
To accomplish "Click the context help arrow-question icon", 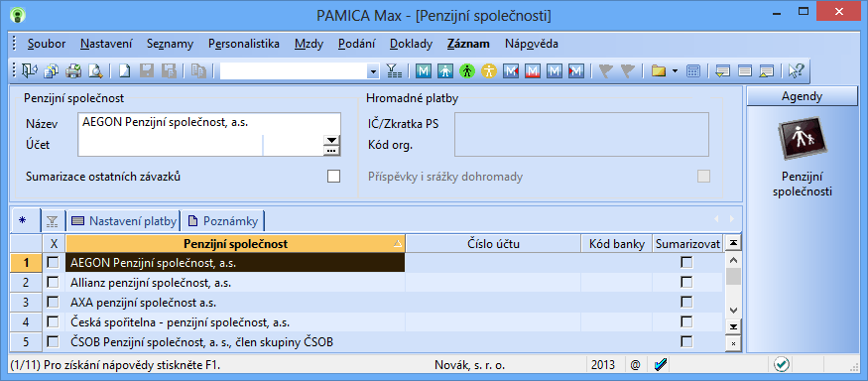I will click(796, 70).
